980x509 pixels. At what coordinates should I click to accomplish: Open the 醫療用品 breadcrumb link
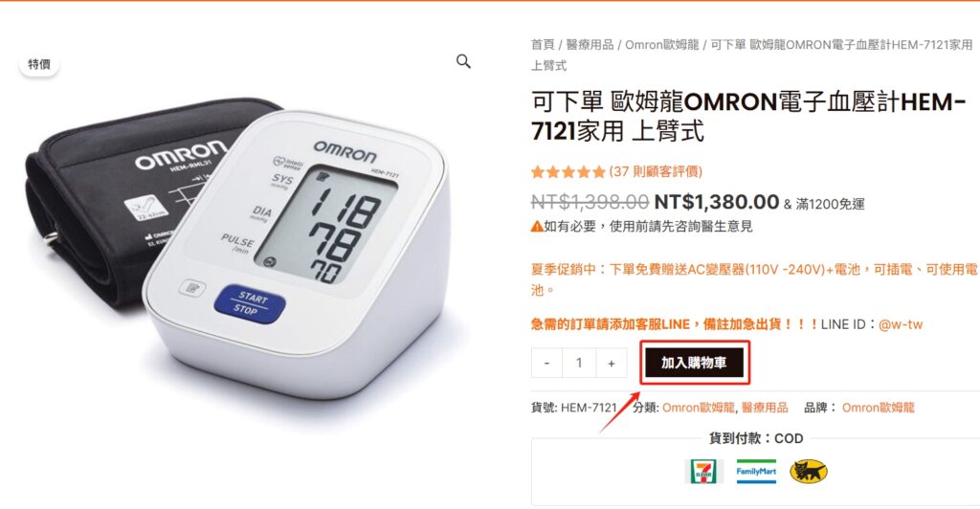click(x=590, y=44)
